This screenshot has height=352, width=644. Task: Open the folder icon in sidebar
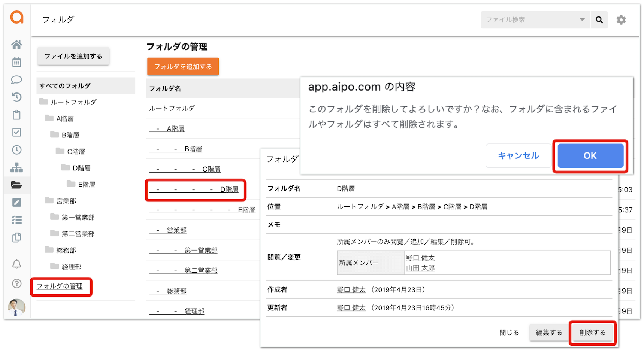tap(16, 185)
